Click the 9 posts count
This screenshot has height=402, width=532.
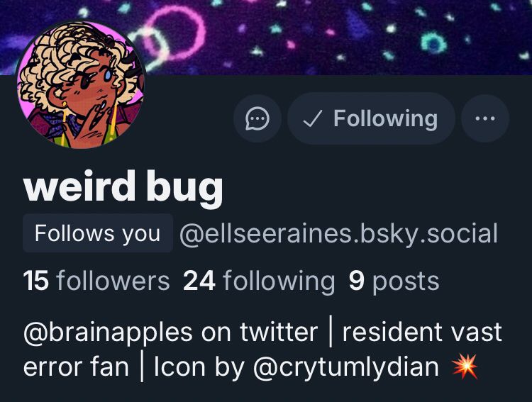tap(394, 281)
